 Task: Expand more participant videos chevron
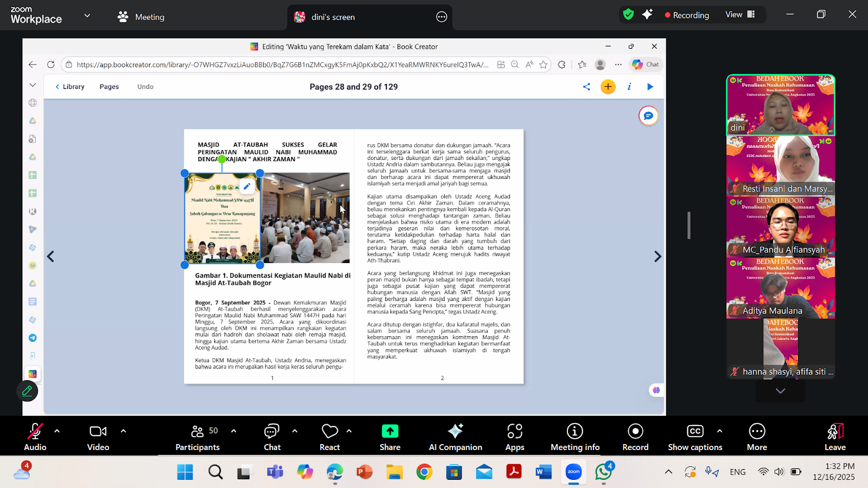pyautogui.click(x=780, y=391)
